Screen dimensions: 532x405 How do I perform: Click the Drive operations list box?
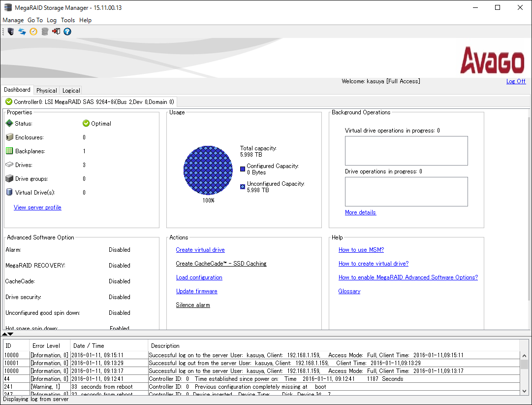[x=407, y=192]
